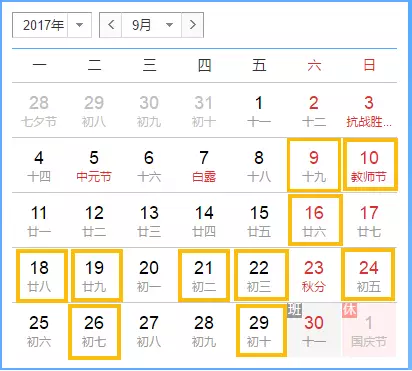Select September 25 初六
412x371 pixels.
(39, 331)
